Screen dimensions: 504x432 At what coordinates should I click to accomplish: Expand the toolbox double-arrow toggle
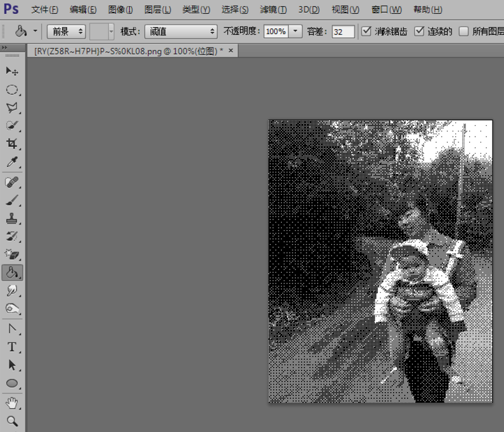(4, 47)
